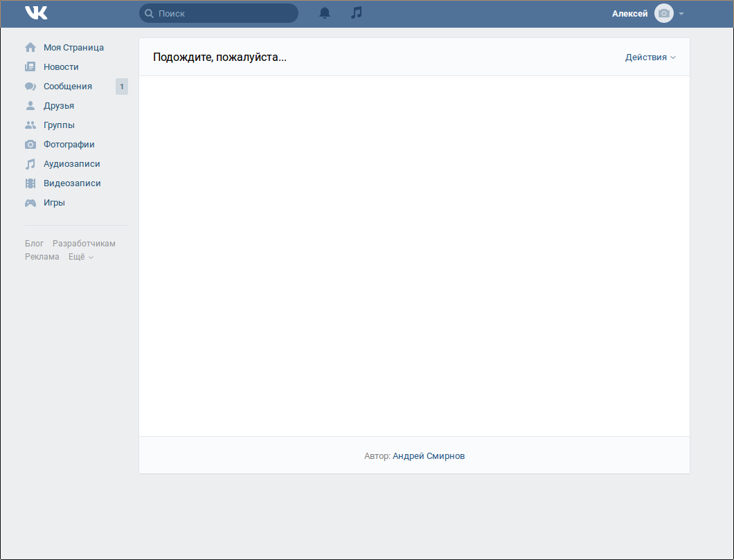Viewport: 734px width, 560px height.
Task: Open the Видеозаписи section
Action: coord(72,183)
